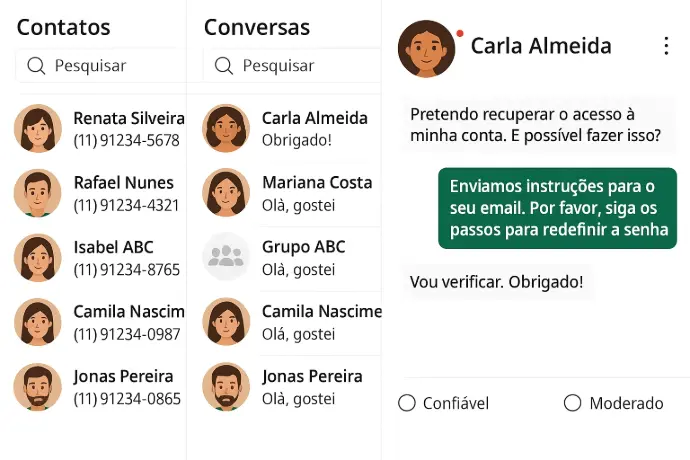
Task: Select the Moderado radio option
Action: pyautogui.click(x=572, y=403)
